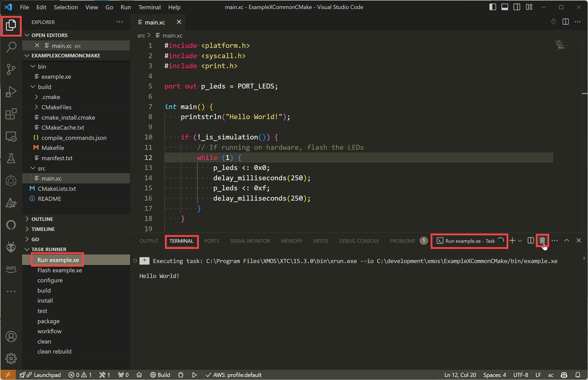Screen dimensions: 588x380
Task: Open the Testing flask view
Action: click(11, 158)
